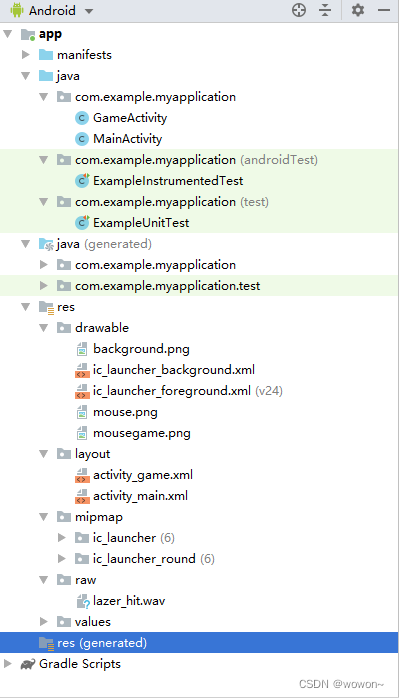Click the activity_main.xml layout icon

pos(82,496)
